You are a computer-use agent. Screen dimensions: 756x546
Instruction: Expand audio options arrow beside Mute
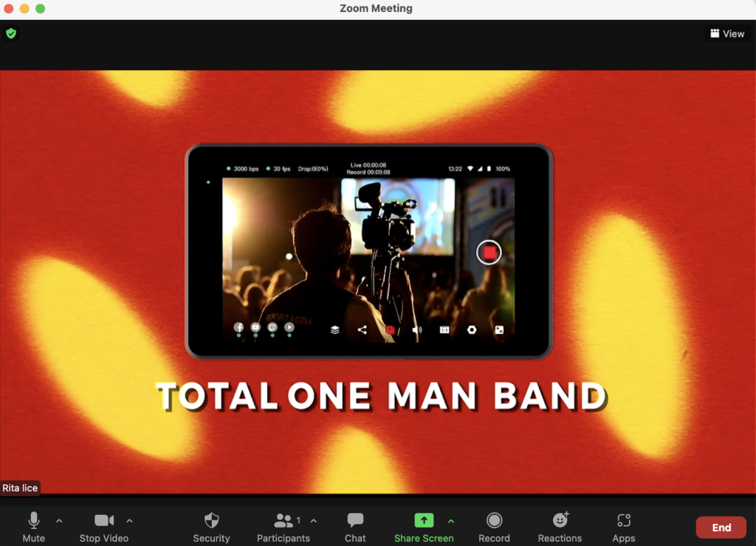point(59,520)
